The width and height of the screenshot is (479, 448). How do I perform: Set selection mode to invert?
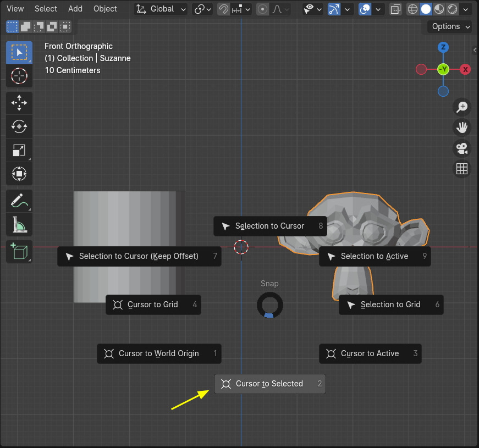tap(52, 26)
